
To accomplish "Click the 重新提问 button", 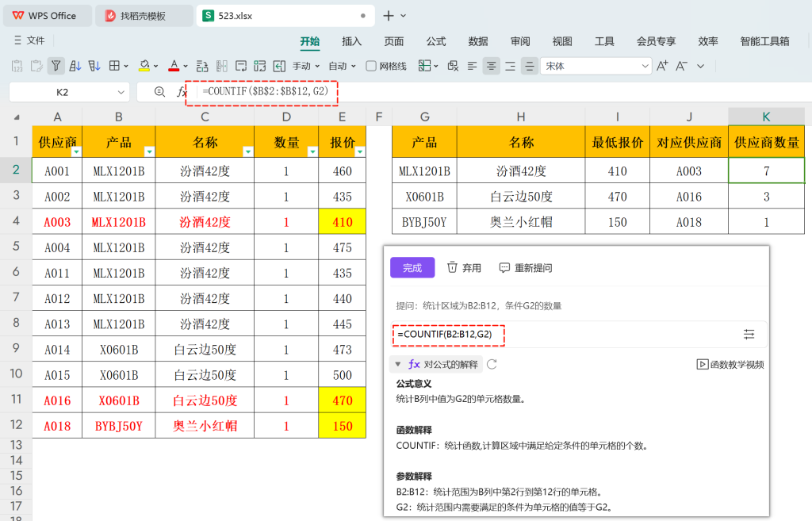I will [526, 267].
